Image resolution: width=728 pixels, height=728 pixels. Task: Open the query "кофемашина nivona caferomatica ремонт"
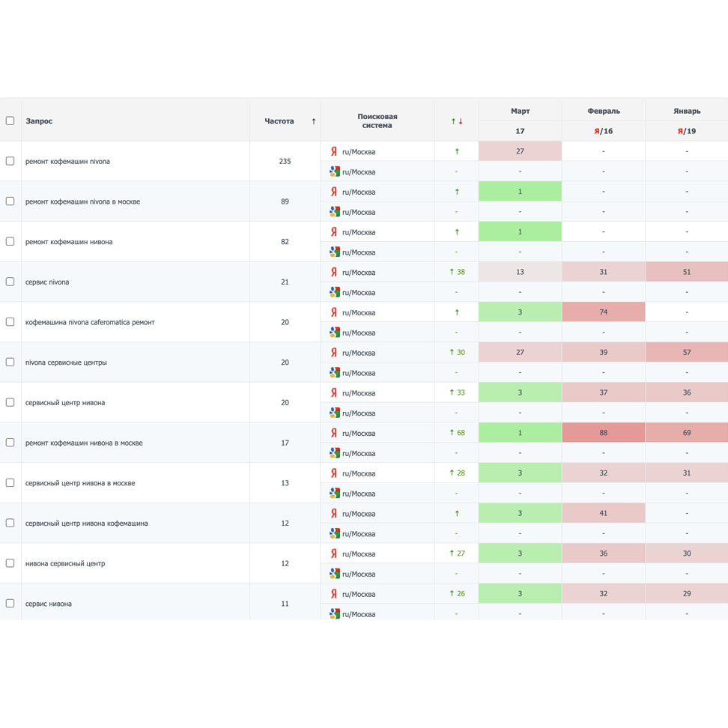click(x=90, y=322)
